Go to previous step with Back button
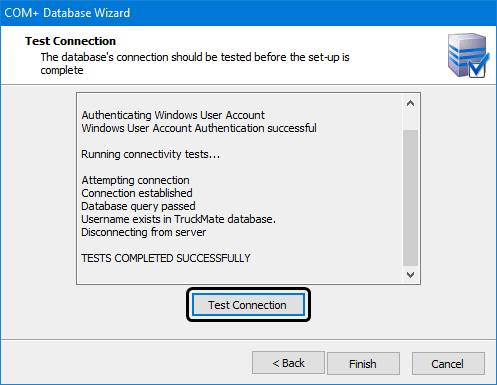The width and height of the screenshot is (497, 385). [x=288, y=363]
